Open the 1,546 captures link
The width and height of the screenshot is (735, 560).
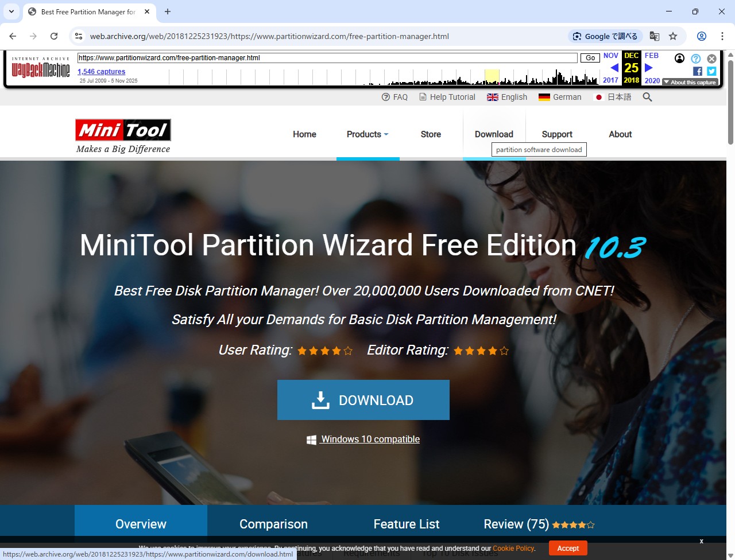pyautogui.click(x=101, y=72)
